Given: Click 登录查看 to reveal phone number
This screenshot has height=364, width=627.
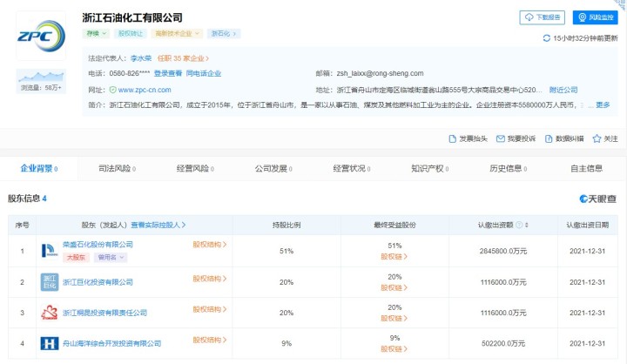Looking at the screenshot, I should (x=168, y=73).
